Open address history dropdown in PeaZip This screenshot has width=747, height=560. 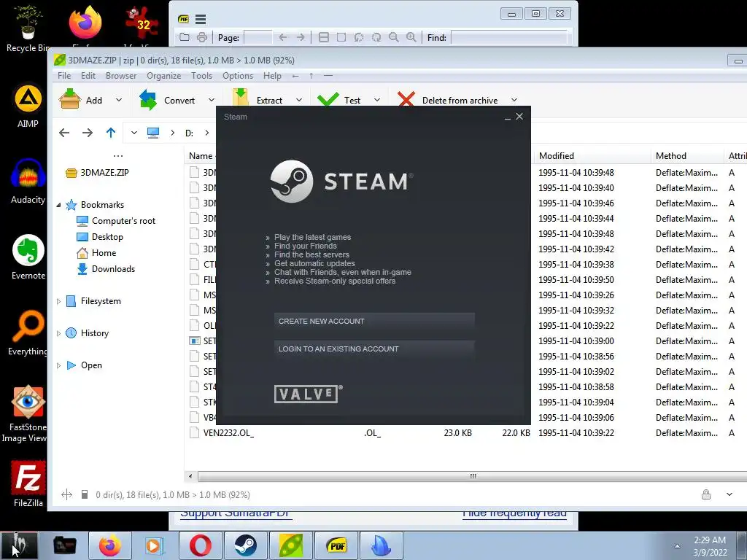[x=134, y=133]
